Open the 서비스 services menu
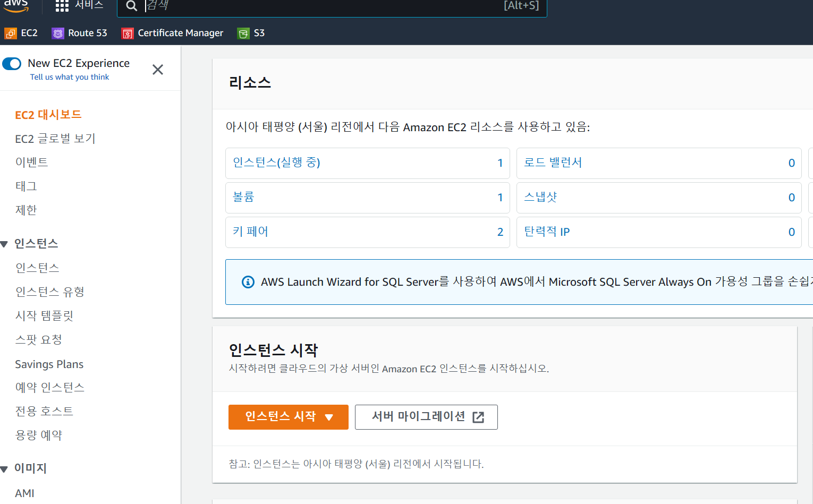 (89, 5)
